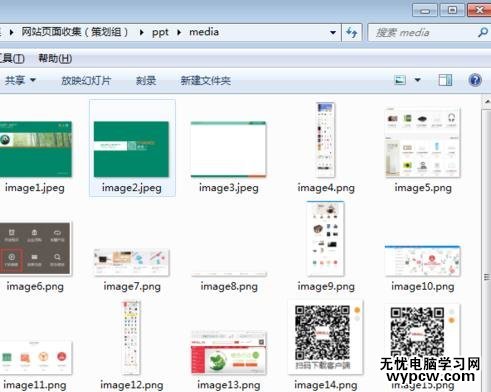The image size is (491, 392).
Task: Click scrollbar up arrow
Action: tap(486, 101)
